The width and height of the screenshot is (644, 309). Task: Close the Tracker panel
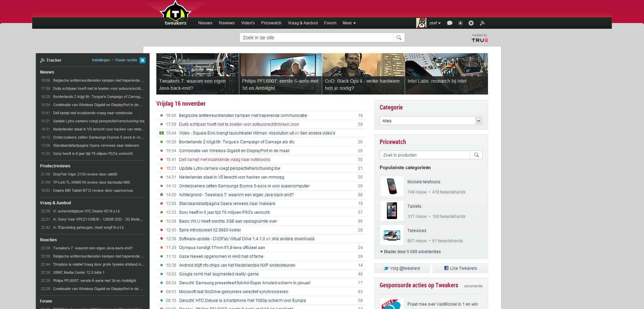point(142,60)
